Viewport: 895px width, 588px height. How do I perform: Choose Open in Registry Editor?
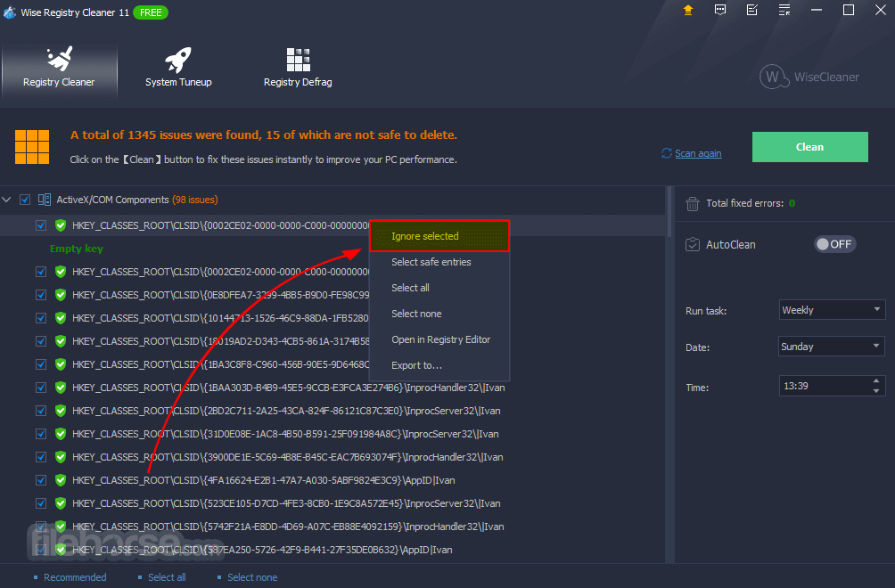click(439, 339)
